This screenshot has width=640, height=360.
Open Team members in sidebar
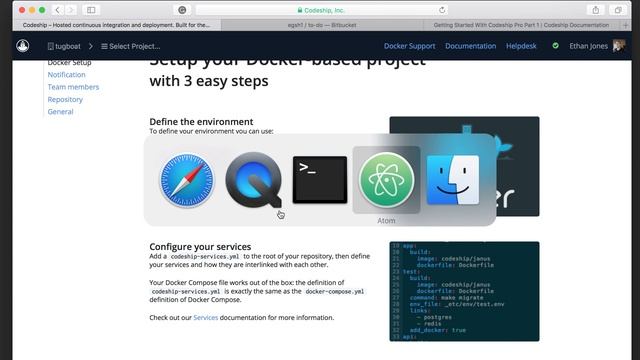point(73,87)
